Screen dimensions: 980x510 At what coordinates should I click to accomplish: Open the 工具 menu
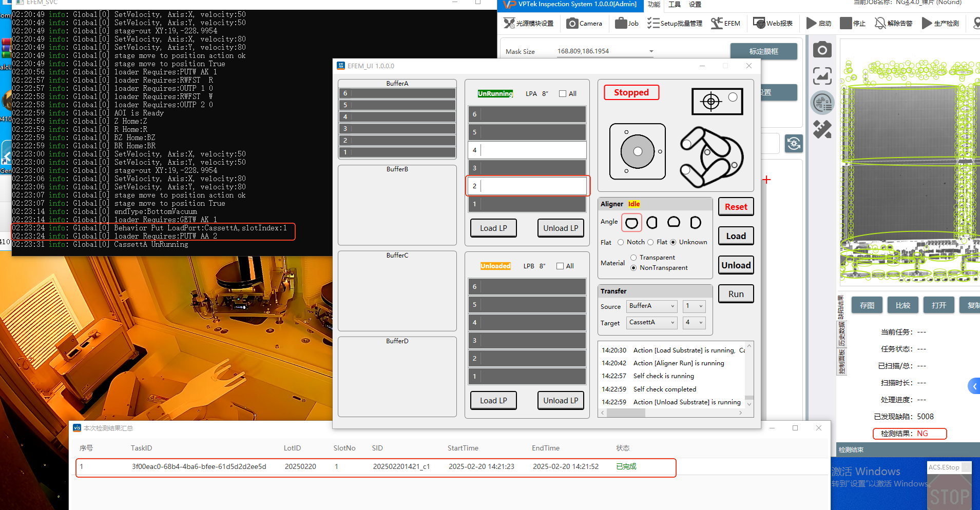[675, 5]
